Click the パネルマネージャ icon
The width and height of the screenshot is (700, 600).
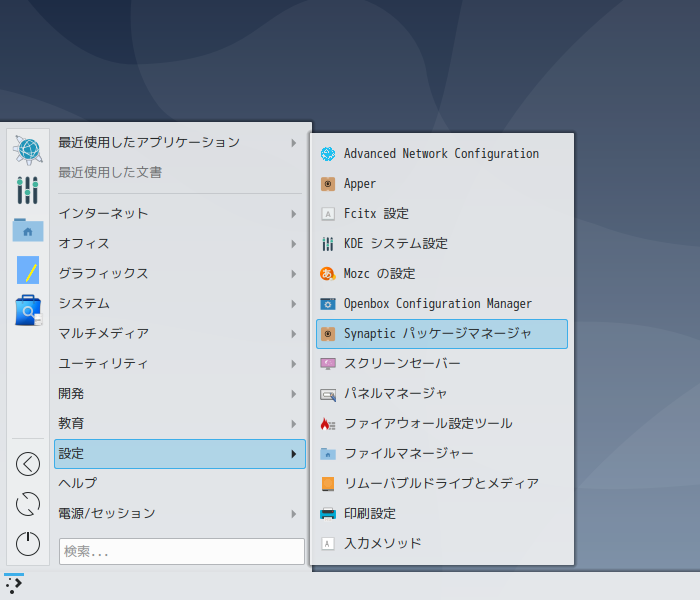(328, 395)
